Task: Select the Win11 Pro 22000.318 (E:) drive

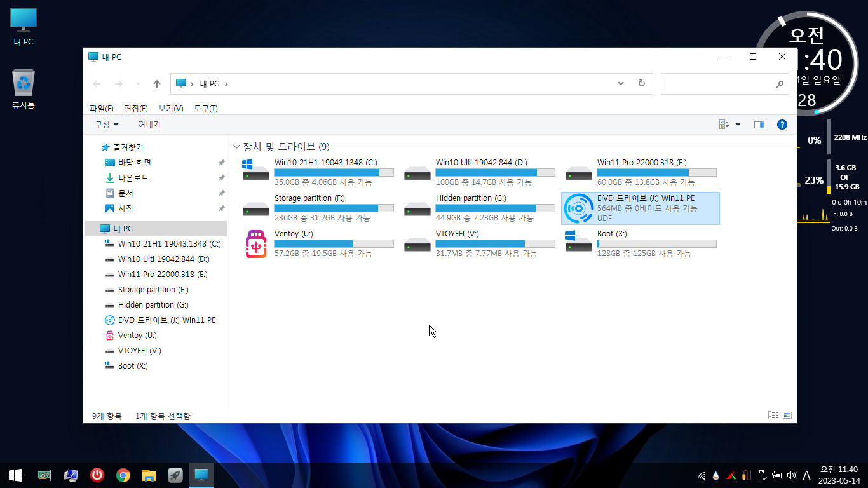Action: pos(642,173)
